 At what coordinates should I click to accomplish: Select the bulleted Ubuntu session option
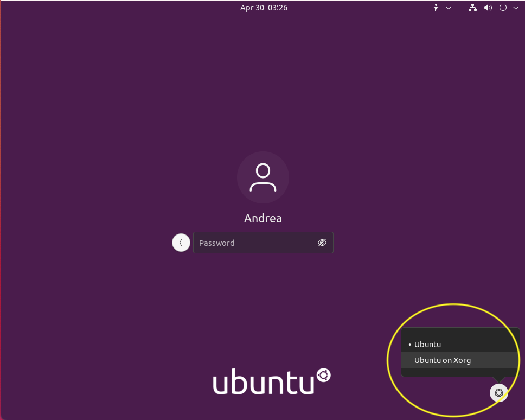(x=428, y=344)
